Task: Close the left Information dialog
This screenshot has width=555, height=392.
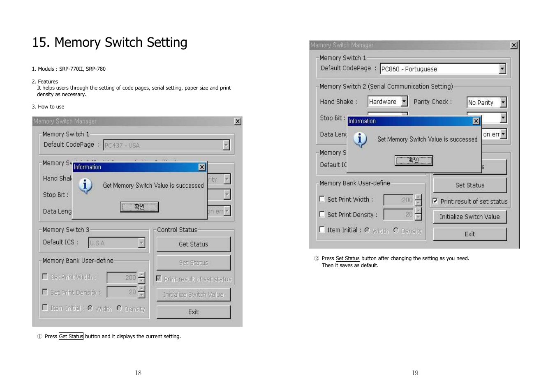Action: point(202,167)
